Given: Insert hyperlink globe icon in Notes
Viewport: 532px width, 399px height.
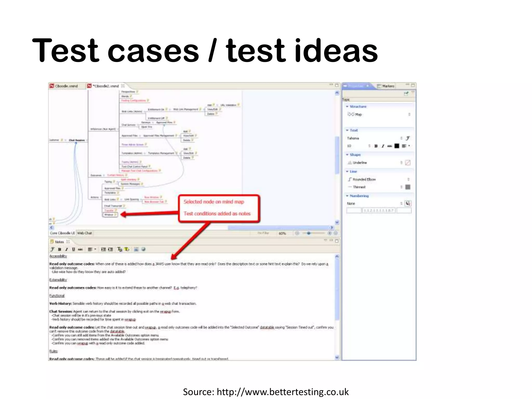Looking at the screenshot, I should pyautogui.click(x=143, y=249).
